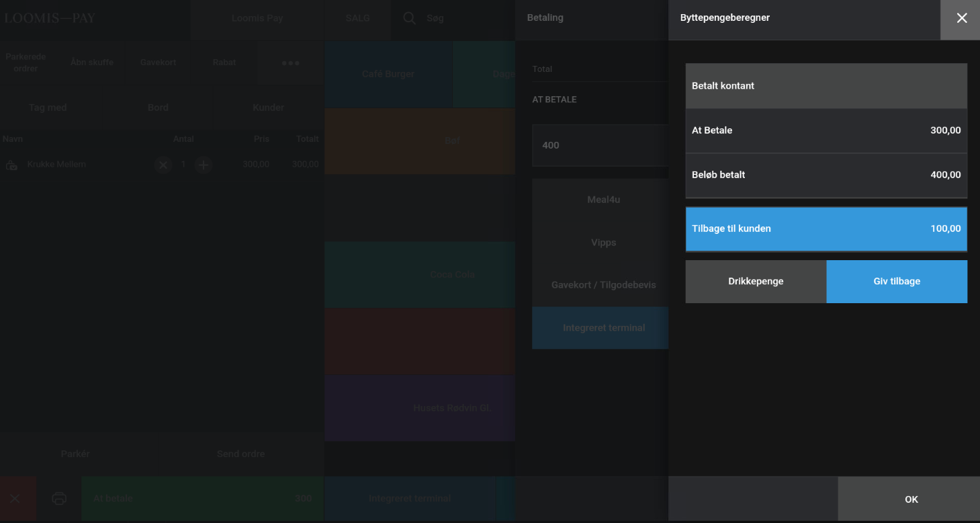
Task: Click the red cancel X icon
Action: point(15,499)
